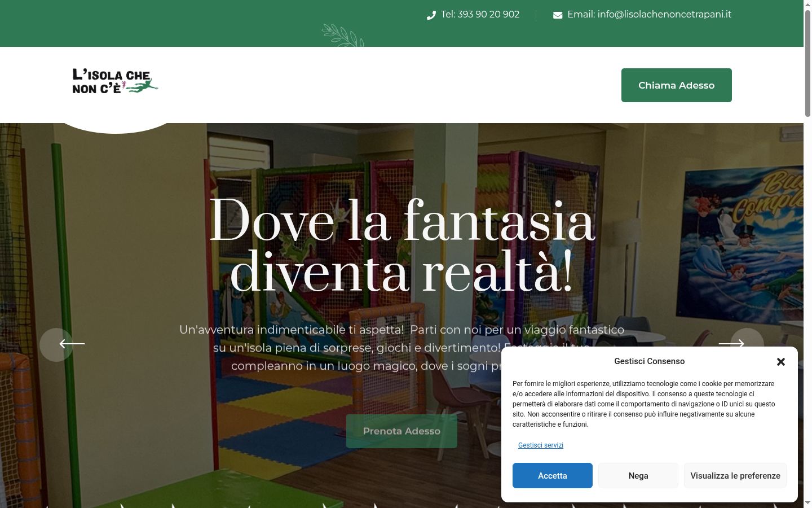Click the Prenota Adesso button
The height and width of the screenshot is (508, 812).
401,431
